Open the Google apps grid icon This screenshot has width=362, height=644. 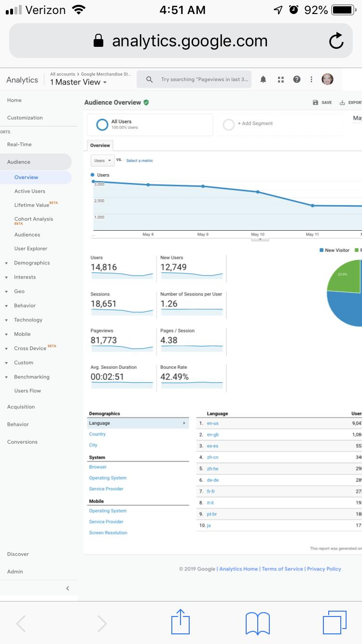[280, 80]
